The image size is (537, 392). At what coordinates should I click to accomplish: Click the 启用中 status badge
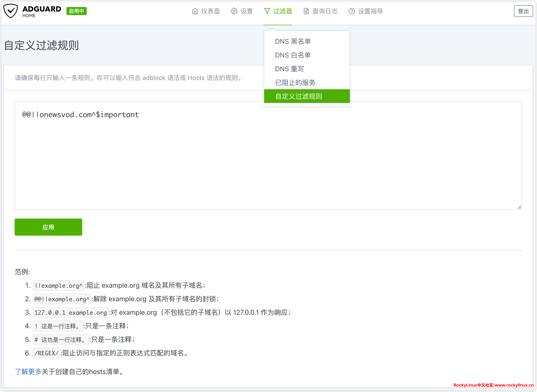click(76, 11)
